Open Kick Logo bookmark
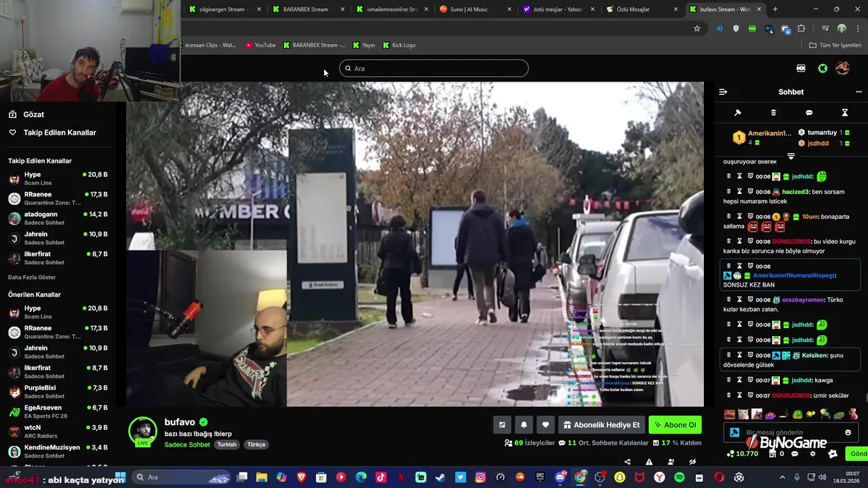The height and width of the screenshot is (488, 868). pyautogui.click(x=399, y=45)
